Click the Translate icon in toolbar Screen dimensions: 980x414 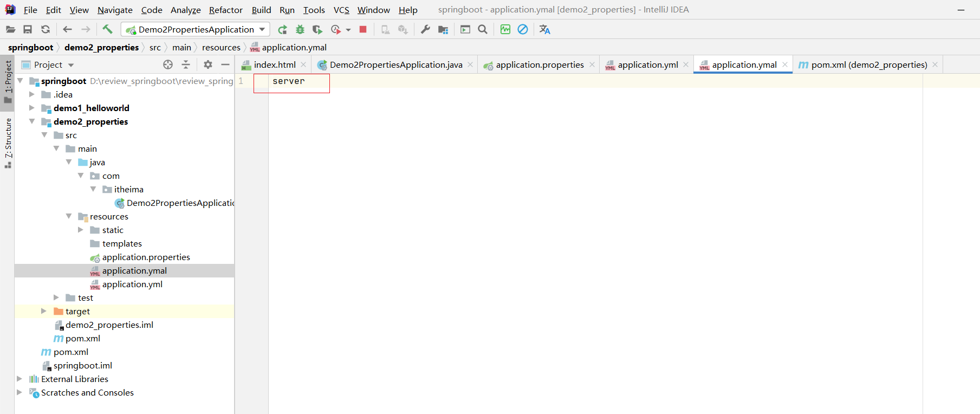(x=544, y=29)
